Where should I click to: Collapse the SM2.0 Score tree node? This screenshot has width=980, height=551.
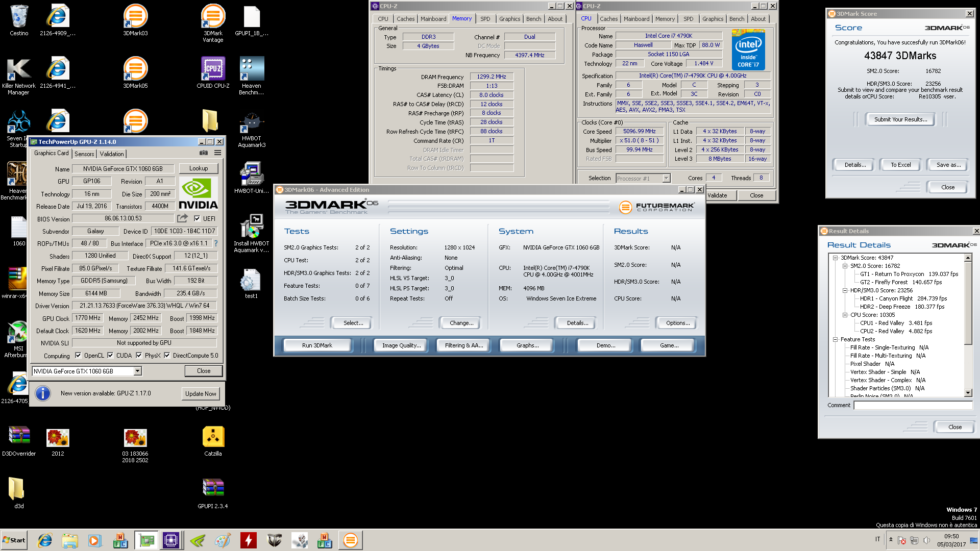(845, 266)
